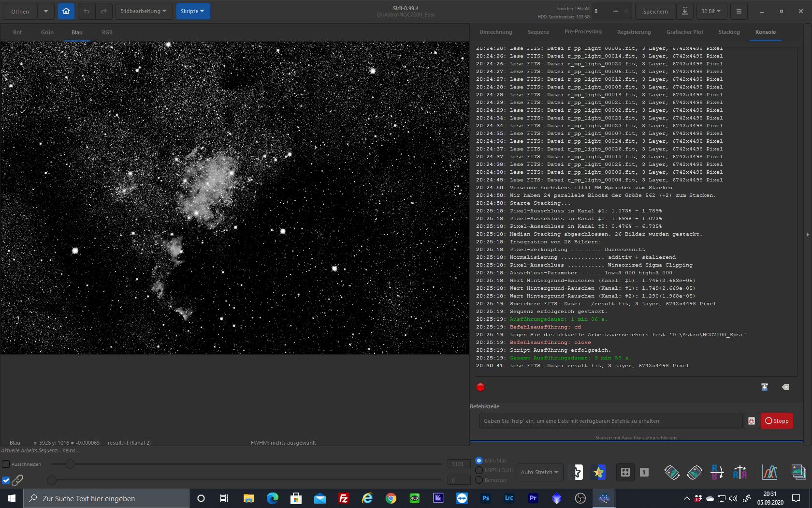Click the high cutoff value field 3103
This screenshot has width=812, height=508.
[459, 464]
